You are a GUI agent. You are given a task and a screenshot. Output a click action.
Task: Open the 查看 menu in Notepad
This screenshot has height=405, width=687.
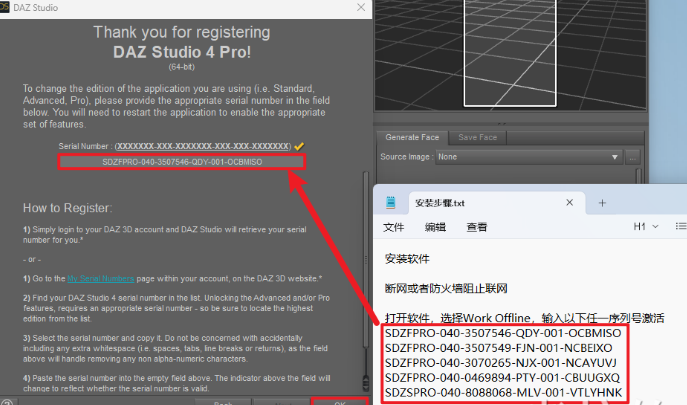pyautogui.click(x=477, y=227)
